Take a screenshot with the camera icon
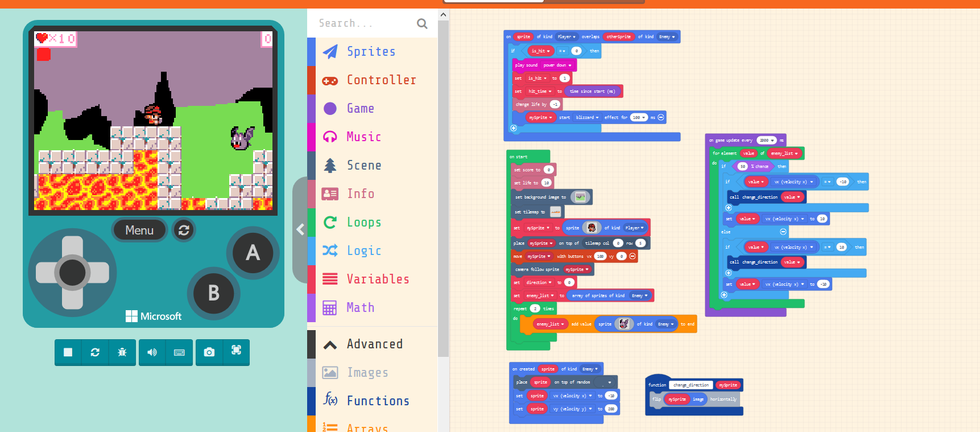 [209, 352]
